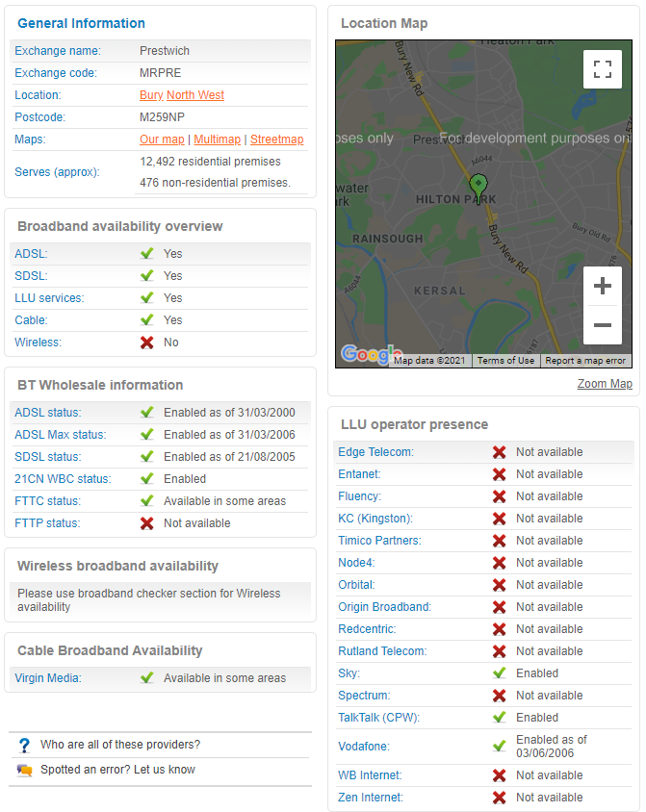Click the 'LLU services:' label
Image resolution: width=646 pixels, height=812 pixels.
point(49,298)
